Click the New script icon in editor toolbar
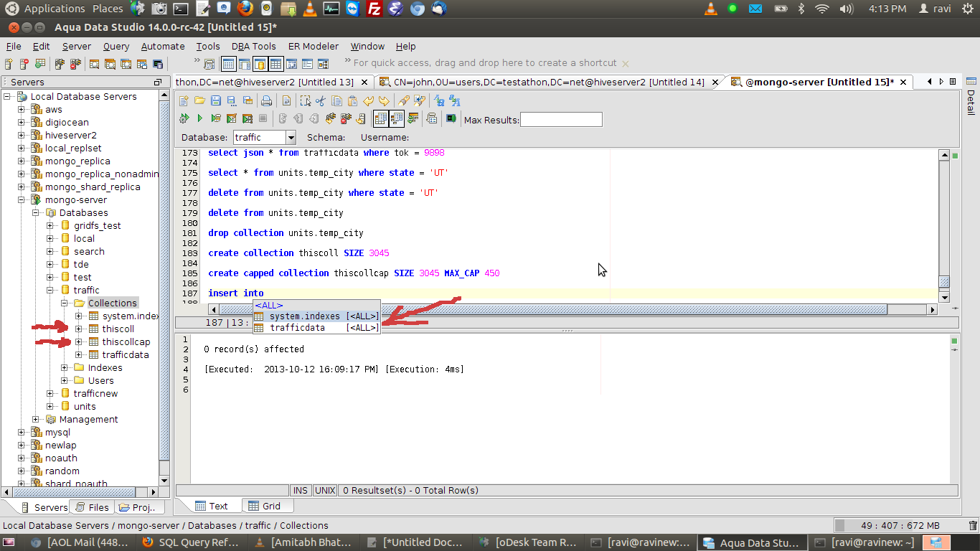 [x=184, y=100]
